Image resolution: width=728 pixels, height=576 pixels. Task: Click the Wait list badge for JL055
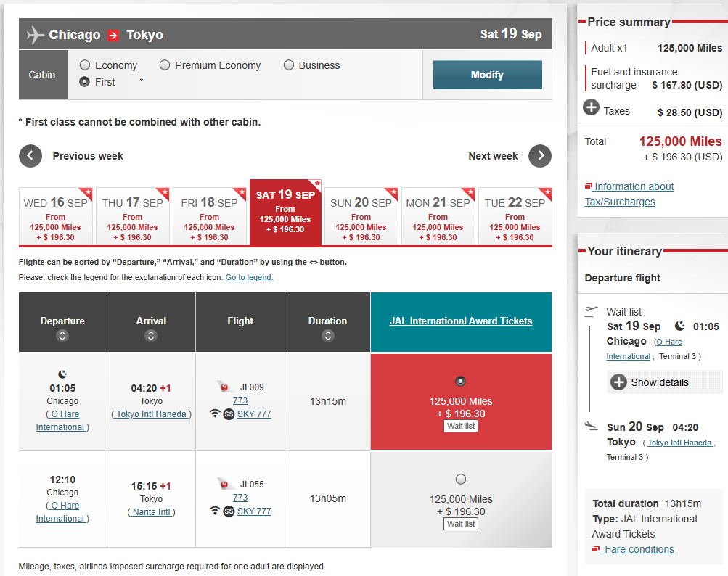[461, 524]
